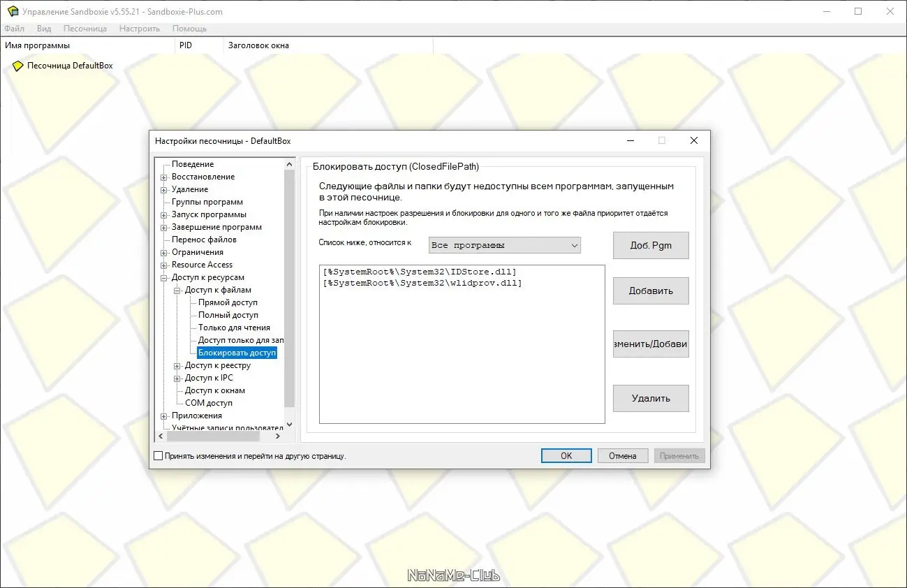
Task: Expand the Восстановление tree node
Action: tap(164, 177)
